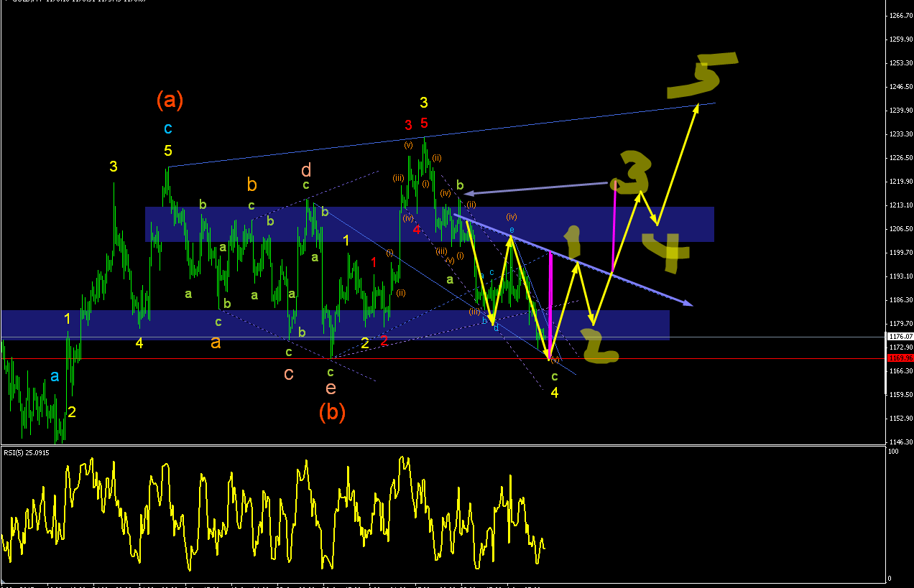
Task: Select the pink e wave label
Action: [331, 388]
